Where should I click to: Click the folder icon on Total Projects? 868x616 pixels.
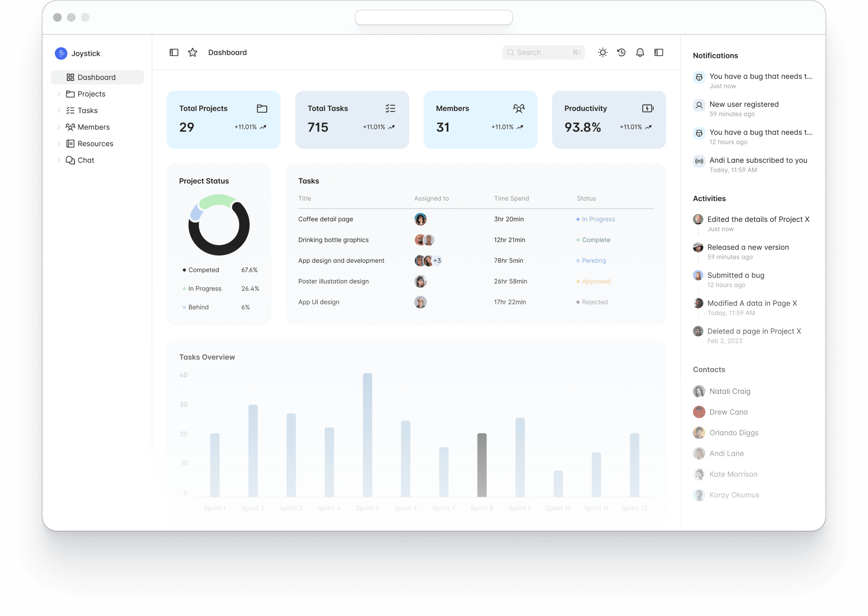(262, 108)
